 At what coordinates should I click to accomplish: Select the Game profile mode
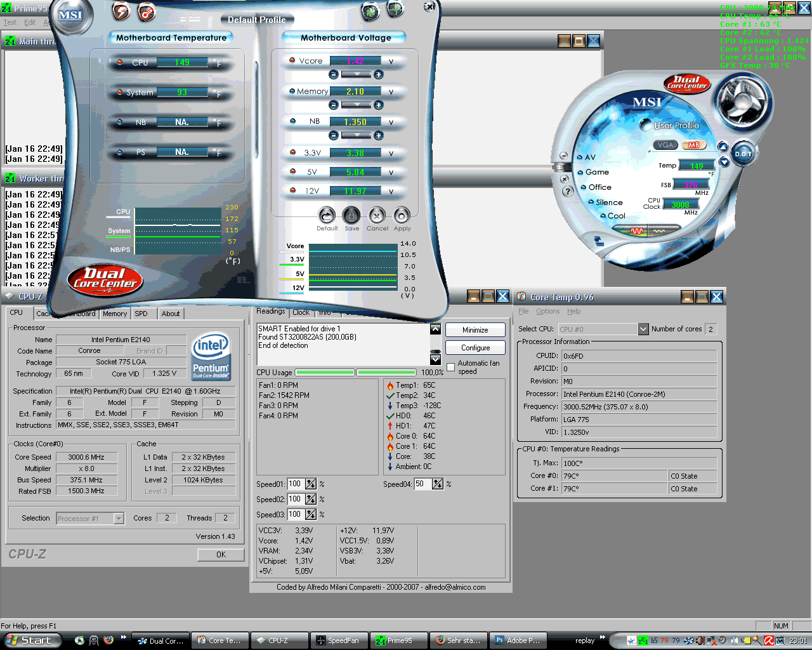(x=594, y=172)
